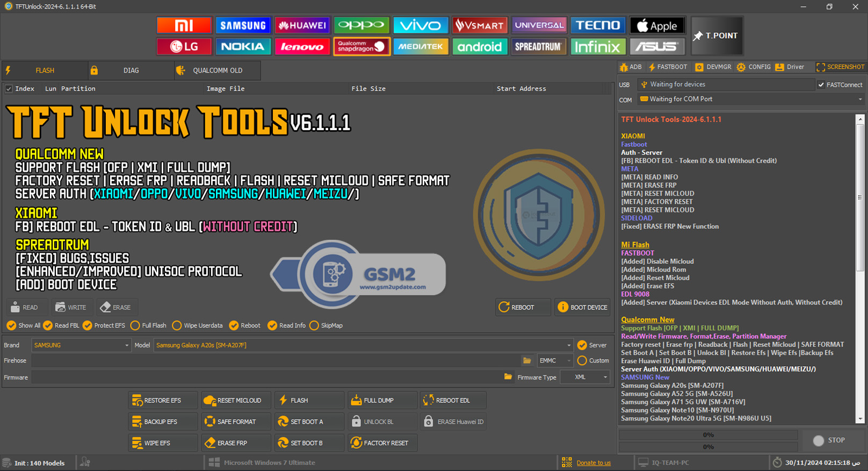Click the READ button
The width and height of the screenshot is (868, 471).
[x=27, y=308]
